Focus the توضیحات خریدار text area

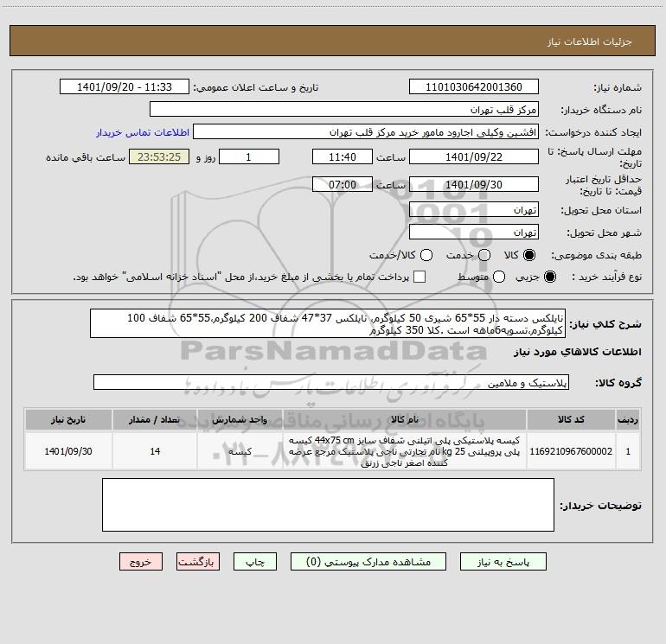coord(328,505)
